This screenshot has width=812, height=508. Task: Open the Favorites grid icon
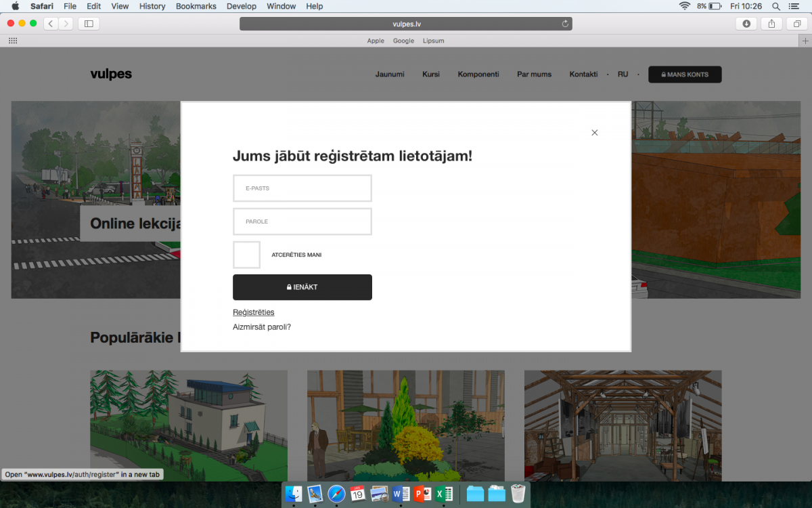tap(12, 41)
